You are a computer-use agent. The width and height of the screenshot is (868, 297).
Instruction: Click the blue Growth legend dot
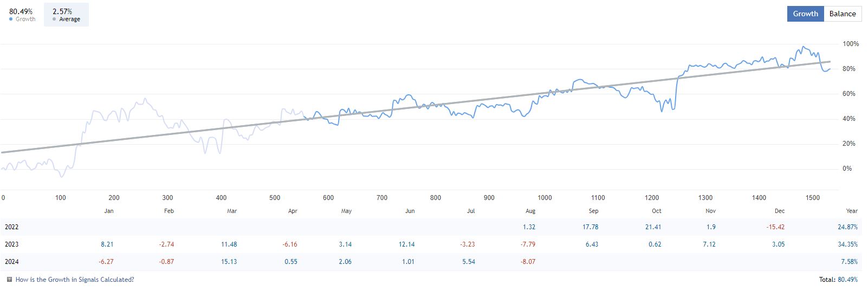(11, 20)
